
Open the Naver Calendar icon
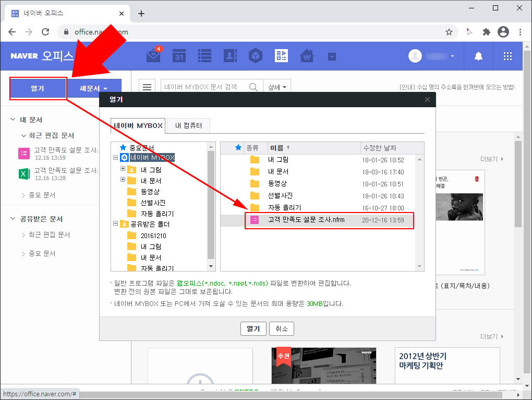pos(179,56)
